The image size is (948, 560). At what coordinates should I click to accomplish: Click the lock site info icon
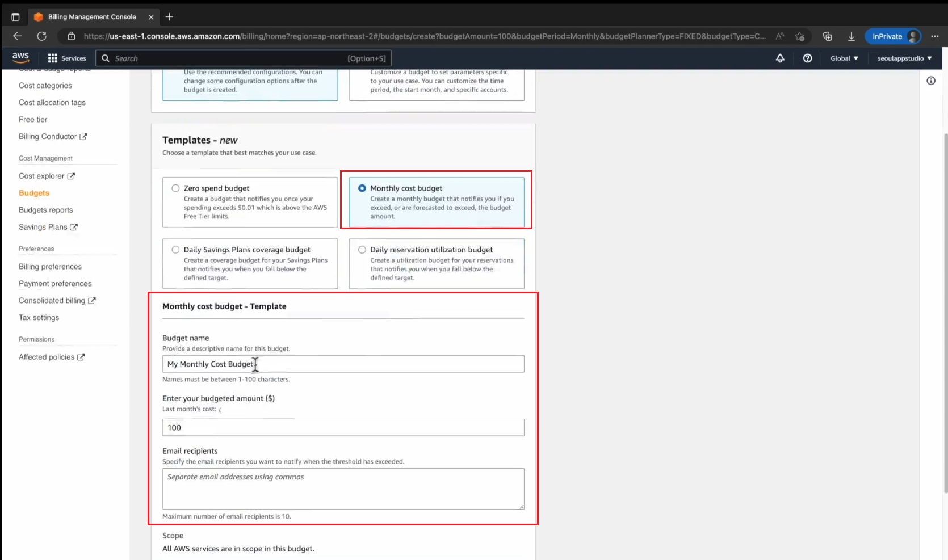(72, 36)
